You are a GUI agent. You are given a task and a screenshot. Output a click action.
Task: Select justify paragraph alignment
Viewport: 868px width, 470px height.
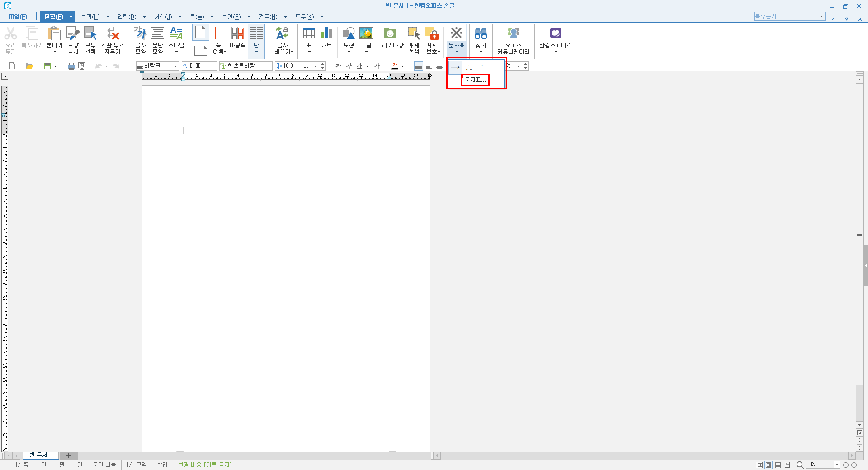point(419,66)
